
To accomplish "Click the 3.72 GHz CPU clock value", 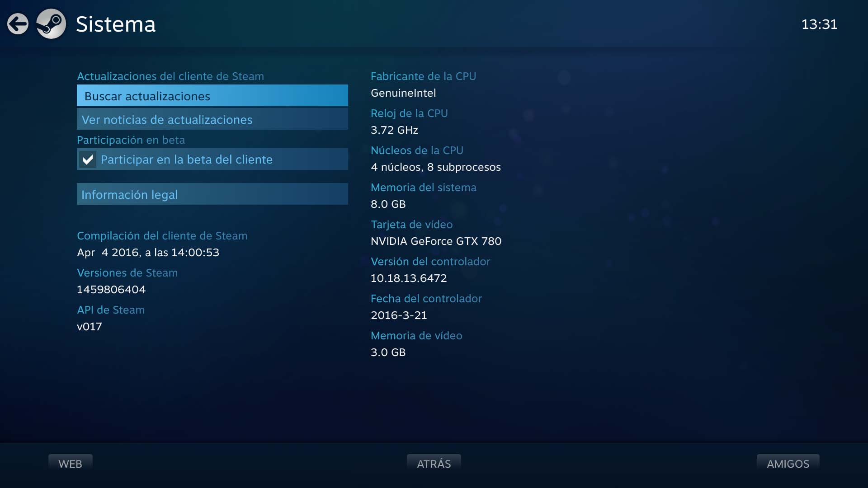I will (394, 130).
